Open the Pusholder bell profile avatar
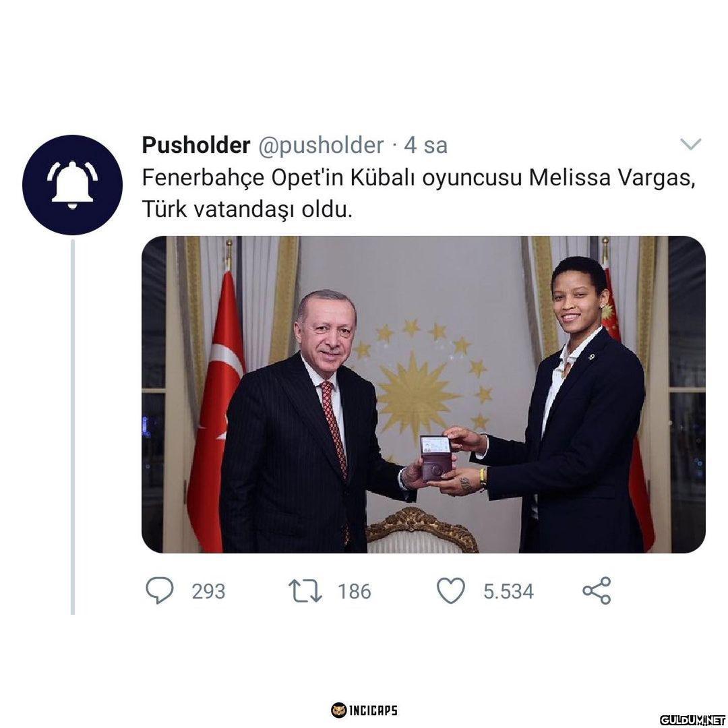The height and width of the screenshot is (728, 728). pyautogui.click(x=72, y=185)
